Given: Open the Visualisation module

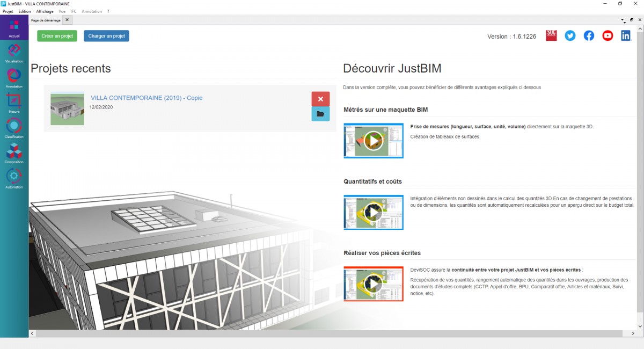Looking at the screenshot, I should 14,53.
